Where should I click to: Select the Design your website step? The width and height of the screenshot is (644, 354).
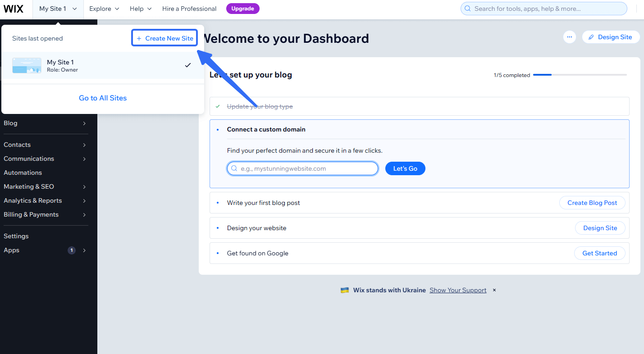click(x=419, y=228)
